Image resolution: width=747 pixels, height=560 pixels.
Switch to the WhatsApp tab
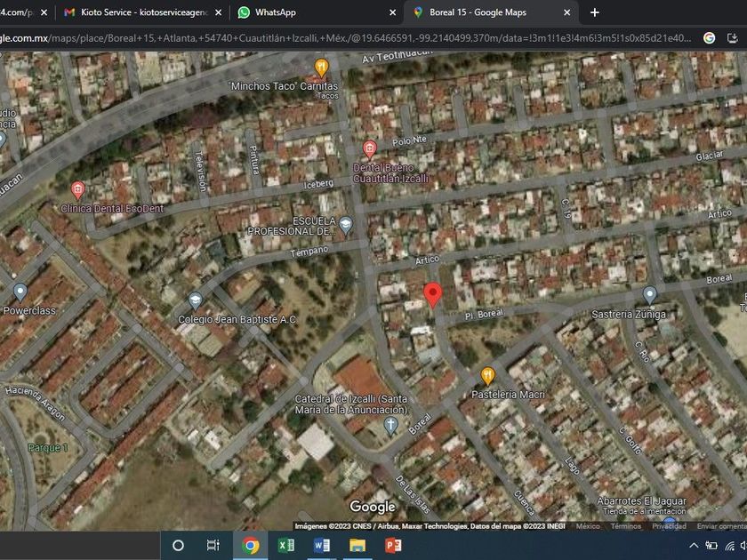[x=317, y=12]
